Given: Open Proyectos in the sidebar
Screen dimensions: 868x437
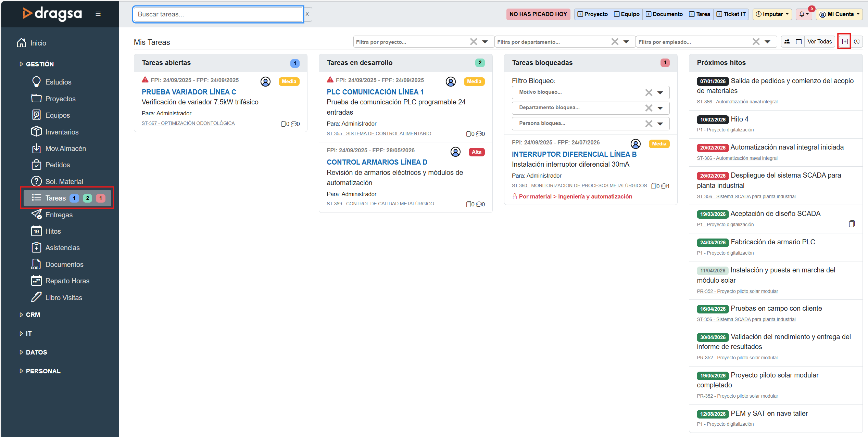Looking at the screenshot, I should click(60, 99).
